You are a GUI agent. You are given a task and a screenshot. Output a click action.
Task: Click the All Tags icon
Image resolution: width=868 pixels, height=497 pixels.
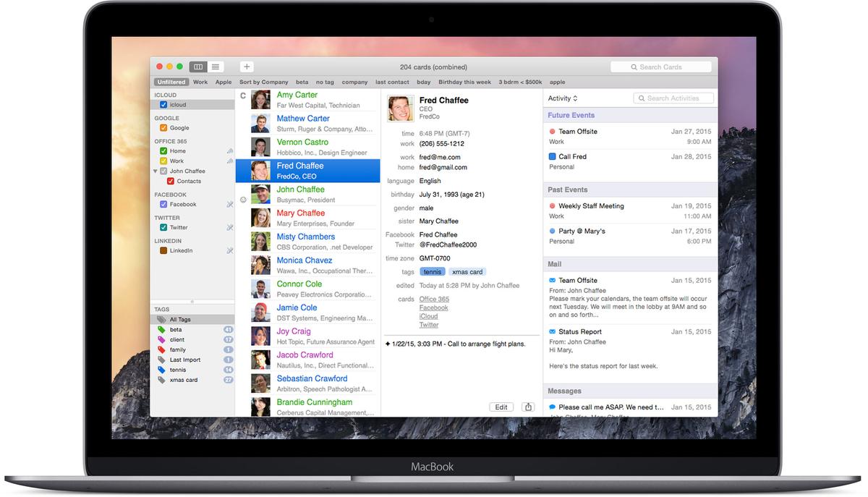[x=161, y=319]
